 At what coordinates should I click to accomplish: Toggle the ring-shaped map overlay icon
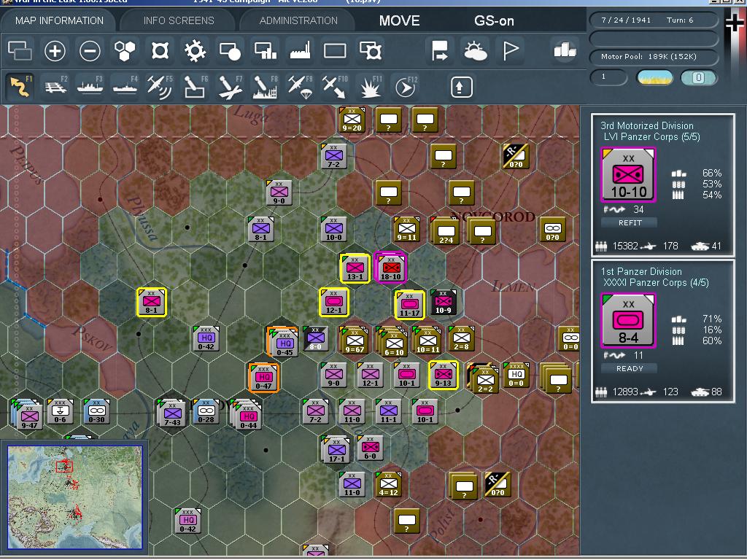(160, 51)
